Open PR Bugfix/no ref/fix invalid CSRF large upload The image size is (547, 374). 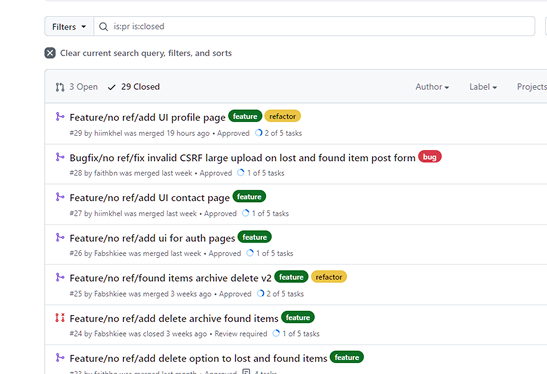tap(242, 158)
